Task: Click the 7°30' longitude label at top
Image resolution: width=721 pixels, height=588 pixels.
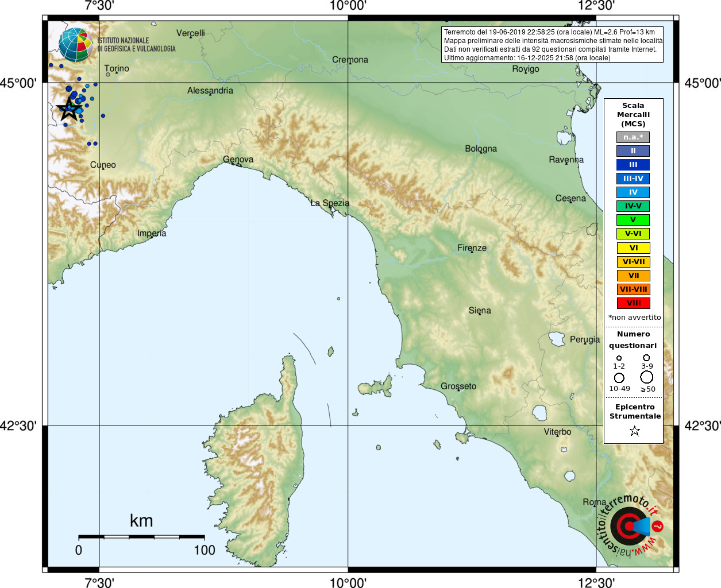Action: (x=99, y=6)
